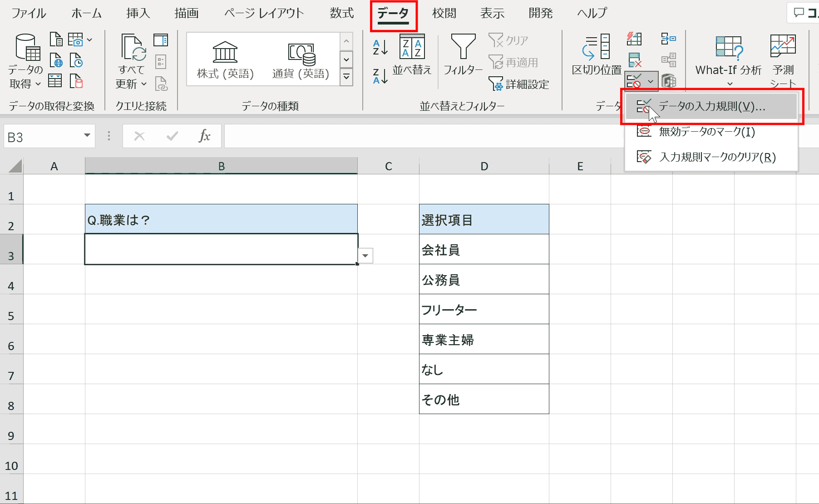819x504 pixels.
Task: Select column D header
Action: click(x=484, y=166)
